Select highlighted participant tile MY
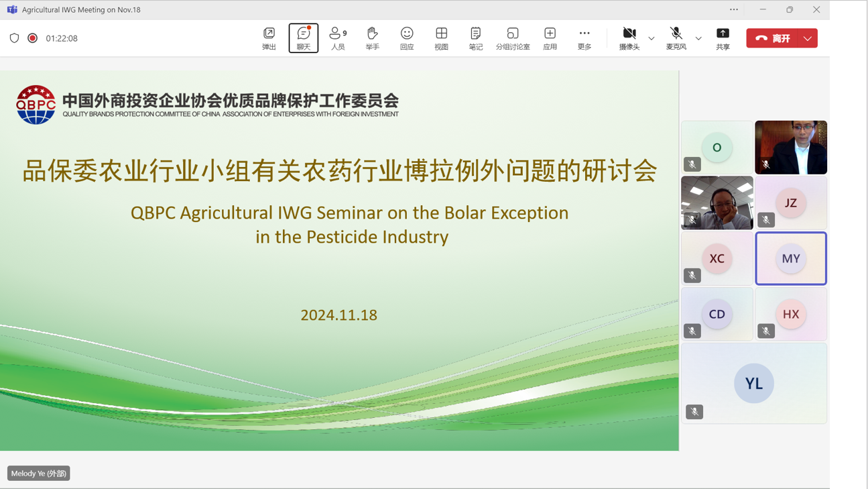 pyautogui.click(x=791, y=258)
